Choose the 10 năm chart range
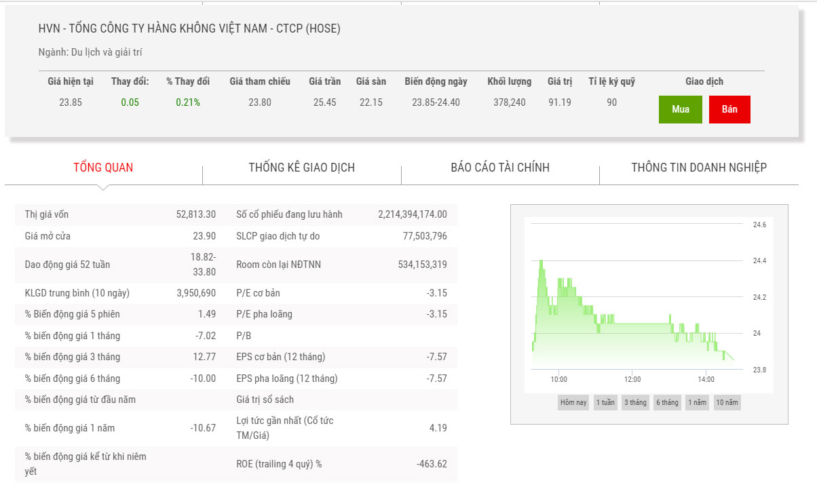Viewport: 817px width, 504px height. pyautogui.click(x=727, y=402)
